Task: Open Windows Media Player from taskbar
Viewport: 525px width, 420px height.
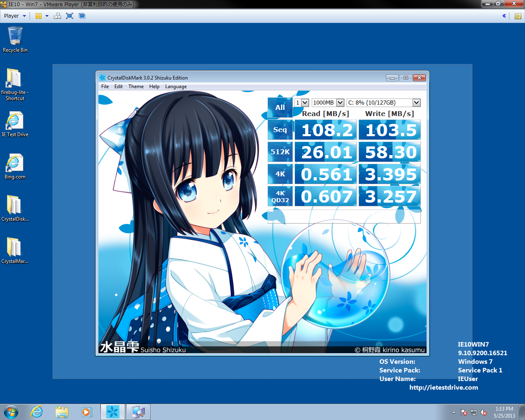Action: click(x=87, y=412)
